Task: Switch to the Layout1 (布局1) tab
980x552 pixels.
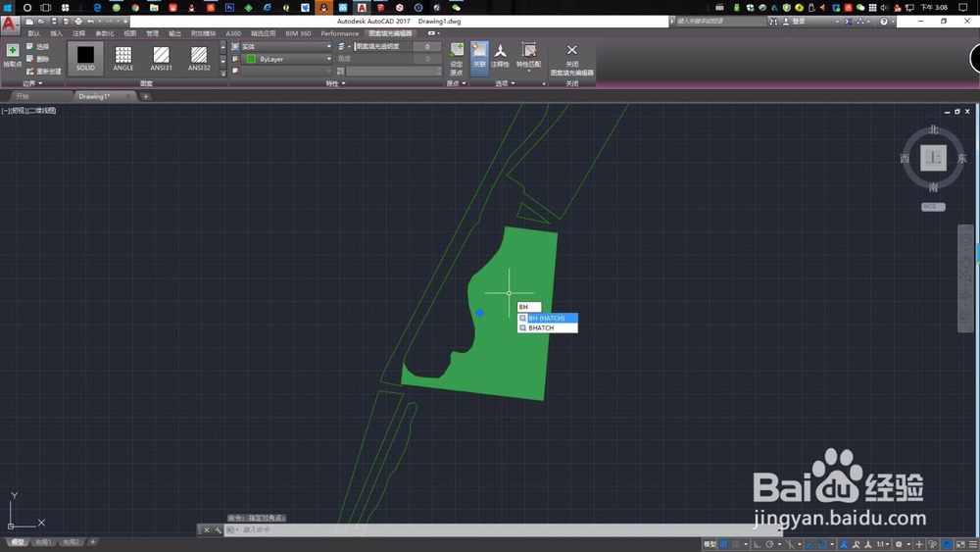Action: [x=43, y=542]
